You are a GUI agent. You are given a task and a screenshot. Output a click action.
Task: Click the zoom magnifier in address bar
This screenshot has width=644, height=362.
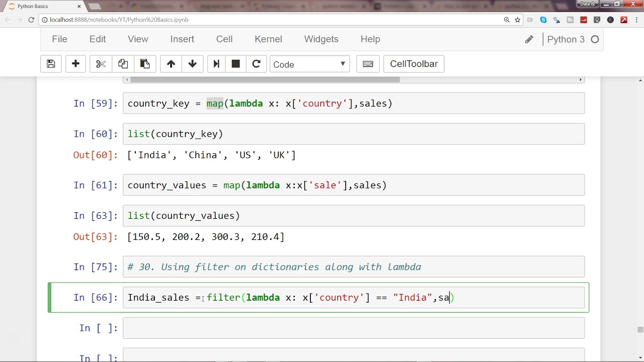point(507,20)
